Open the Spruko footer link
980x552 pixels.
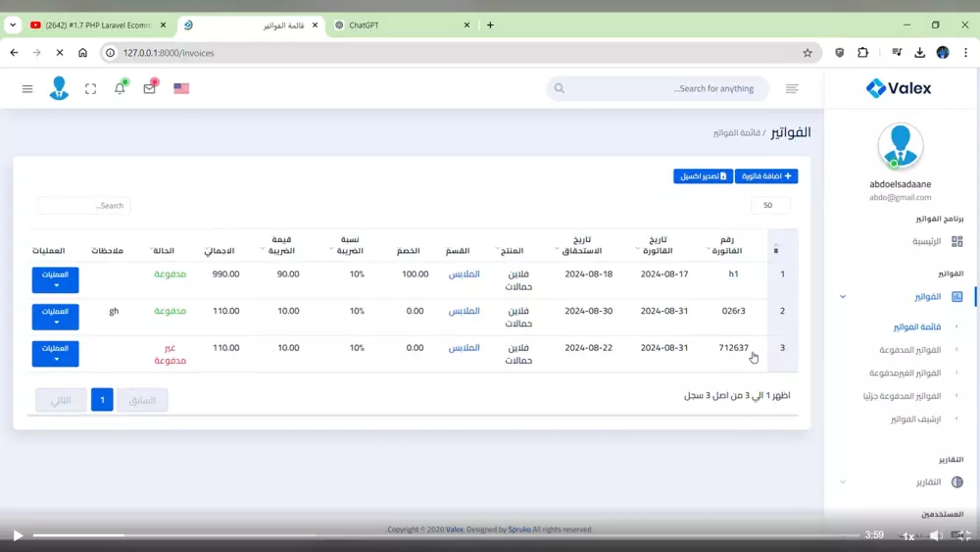point(518,529)
